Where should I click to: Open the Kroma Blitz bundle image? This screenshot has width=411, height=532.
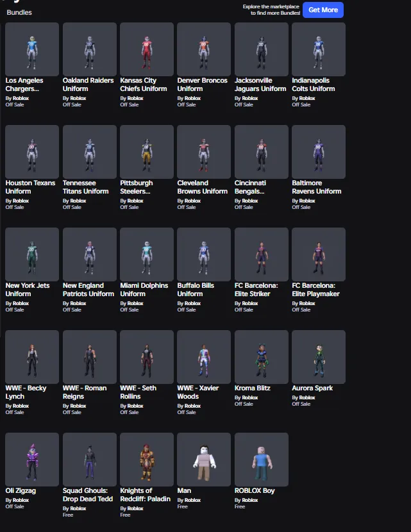point(262,356)
